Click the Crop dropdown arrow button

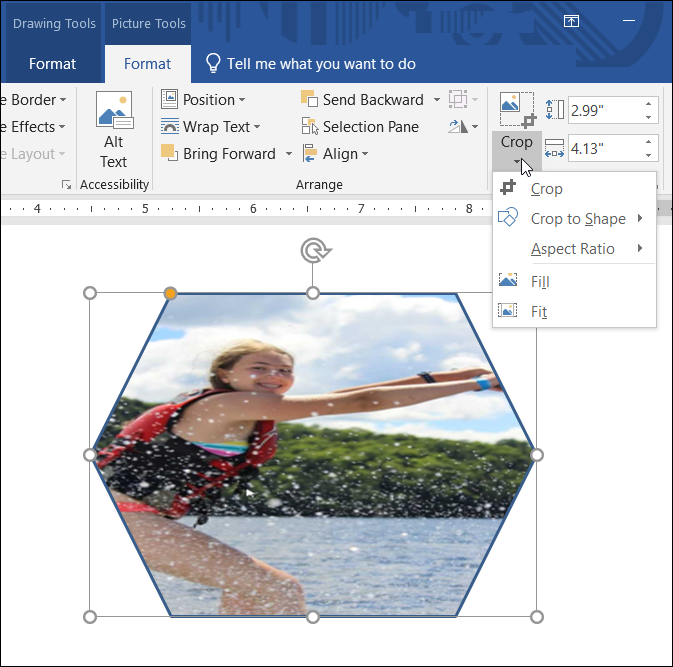(517, 151)
